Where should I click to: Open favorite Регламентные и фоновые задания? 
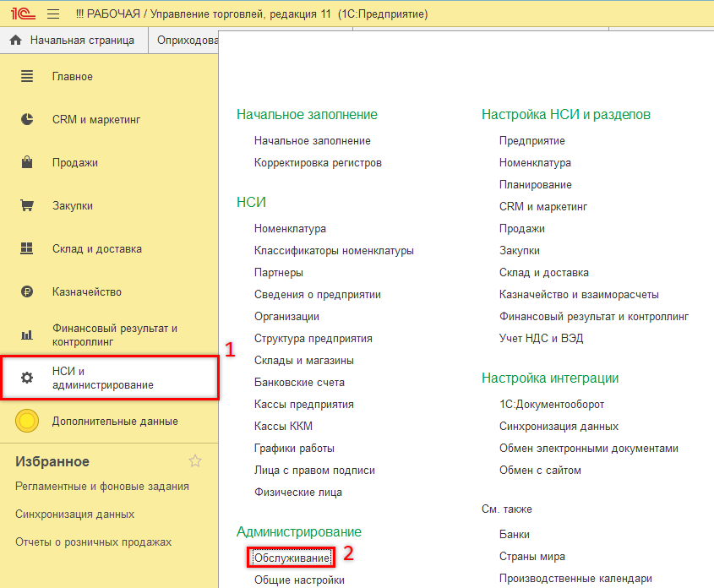click(102, 487)
